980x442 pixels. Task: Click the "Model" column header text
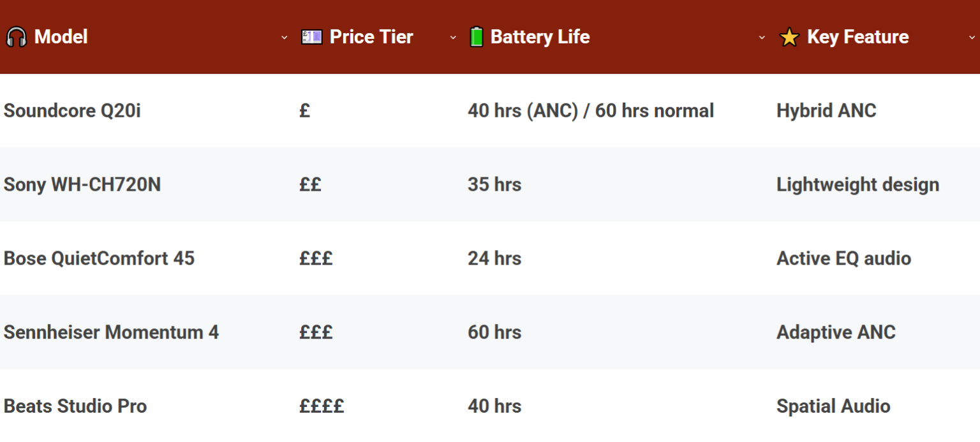tap(61, 37)
